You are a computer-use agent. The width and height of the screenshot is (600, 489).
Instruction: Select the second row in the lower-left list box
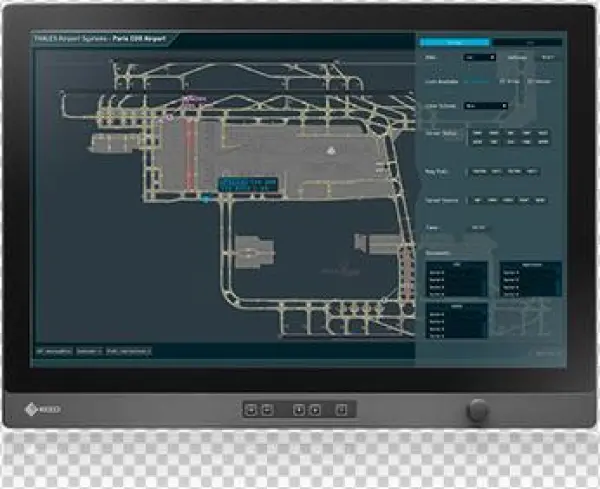tap(457, 322)
